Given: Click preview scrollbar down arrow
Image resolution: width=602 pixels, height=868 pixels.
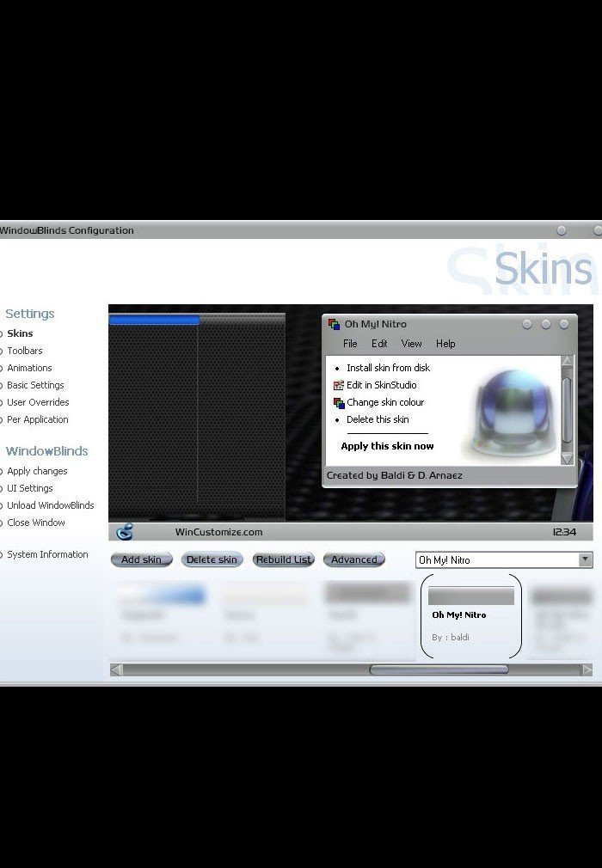Looking at the screenshot, I should pos(567,458).
